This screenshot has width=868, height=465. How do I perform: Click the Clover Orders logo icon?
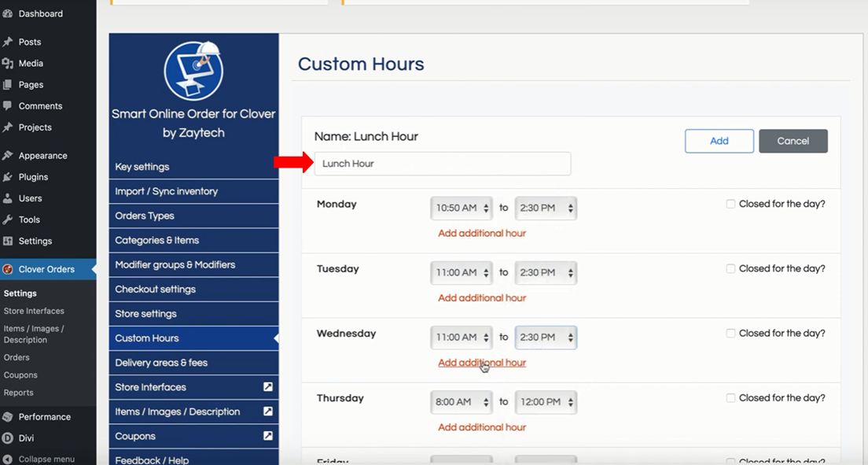pyautogui.click(x=8, y=269)
